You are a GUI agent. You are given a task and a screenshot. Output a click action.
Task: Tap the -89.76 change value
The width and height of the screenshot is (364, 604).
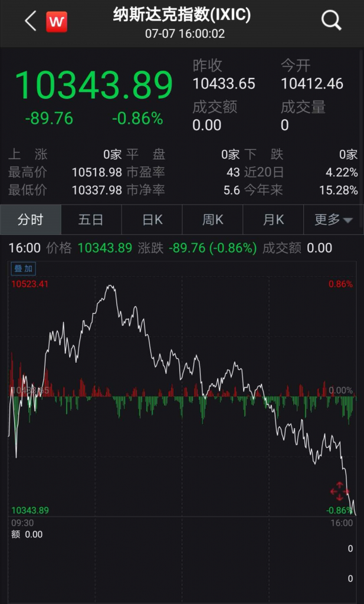click(x=49, y=119)
